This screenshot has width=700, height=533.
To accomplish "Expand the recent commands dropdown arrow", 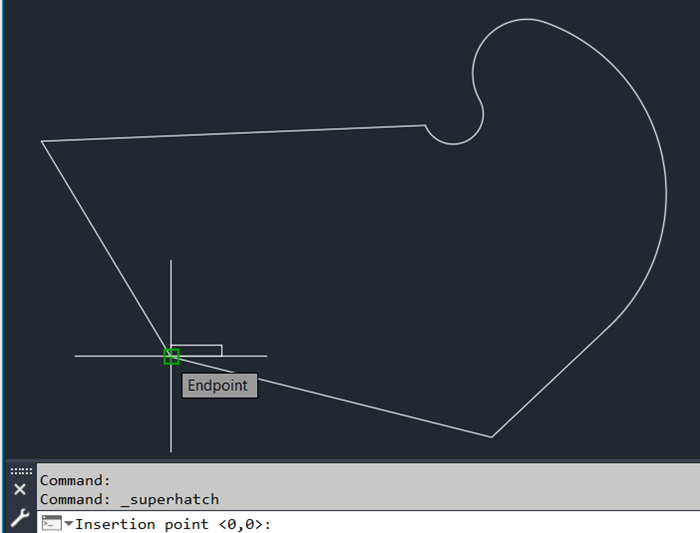I will pyautogui.click(x=68, y=524).
